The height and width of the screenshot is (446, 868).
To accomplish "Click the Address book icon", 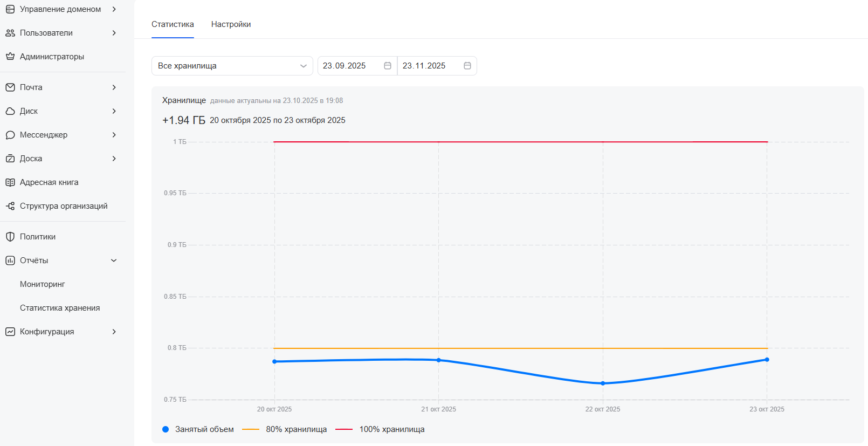I will tap(10, 182).
